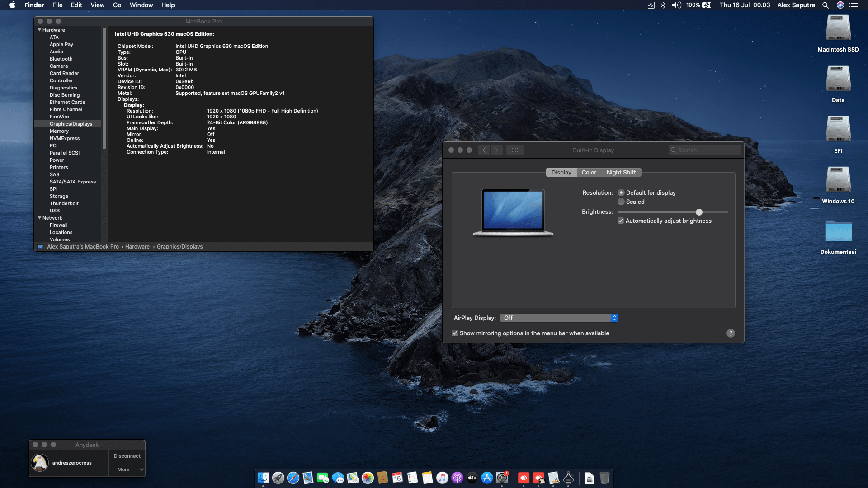Open the Podcasts app from the Dock
Viewport: 868px width, 488px height.
(457, 479)
